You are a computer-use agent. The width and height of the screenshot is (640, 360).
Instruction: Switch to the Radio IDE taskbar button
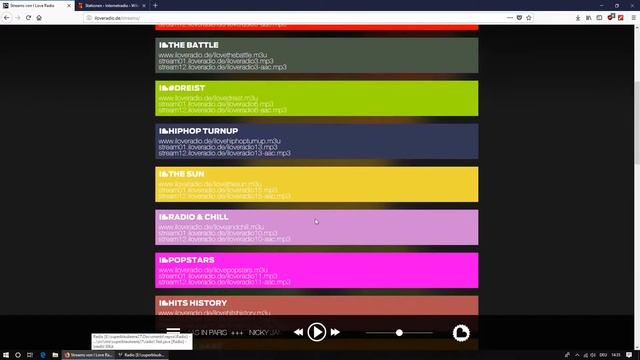click(x=142, y=355)
